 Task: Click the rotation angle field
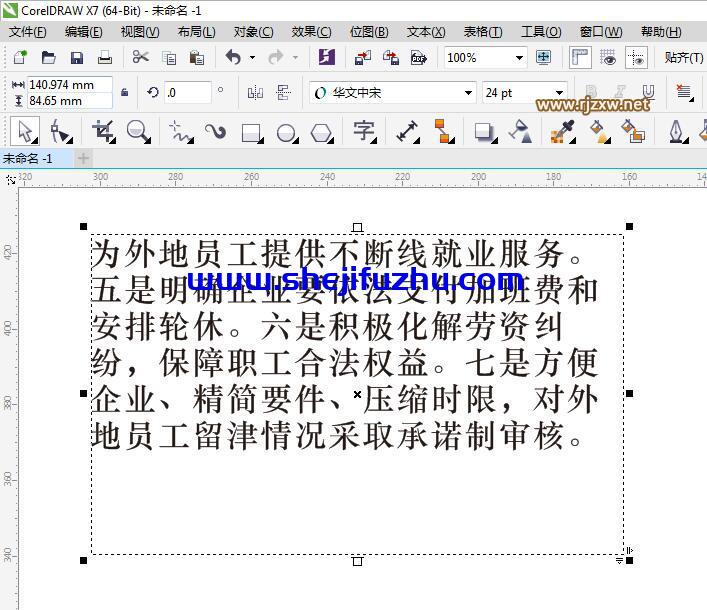pos(187,92)
